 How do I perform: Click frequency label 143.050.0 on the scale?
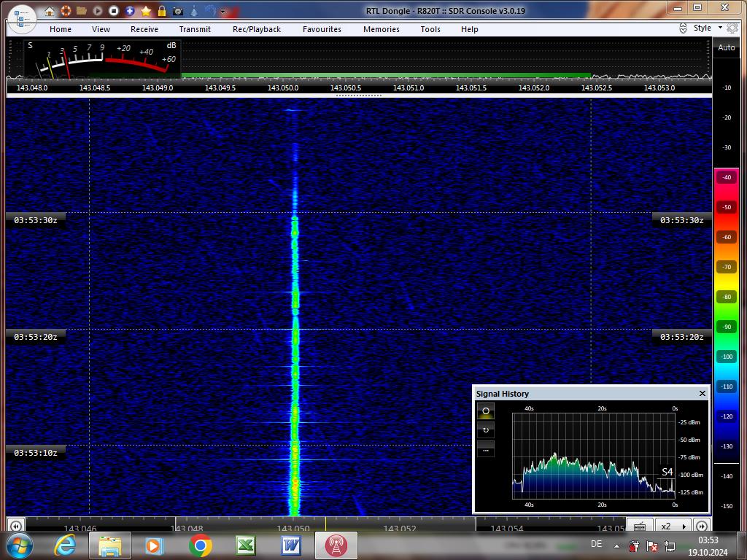(x=283, y=87)
